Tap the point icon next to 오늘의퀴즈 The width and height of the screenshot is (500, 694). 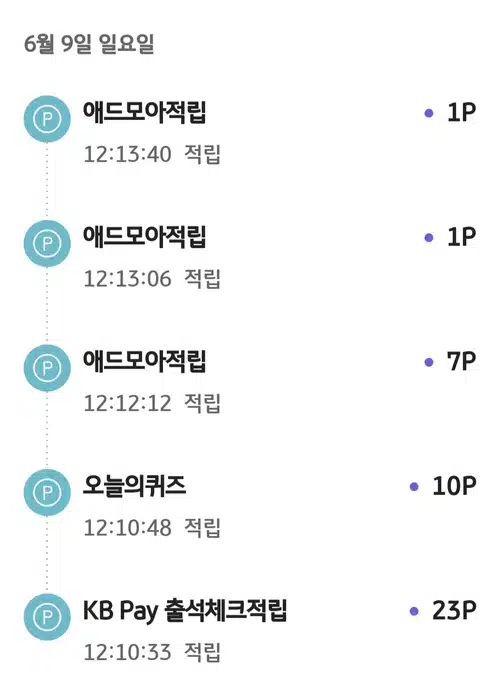[47, 492]
